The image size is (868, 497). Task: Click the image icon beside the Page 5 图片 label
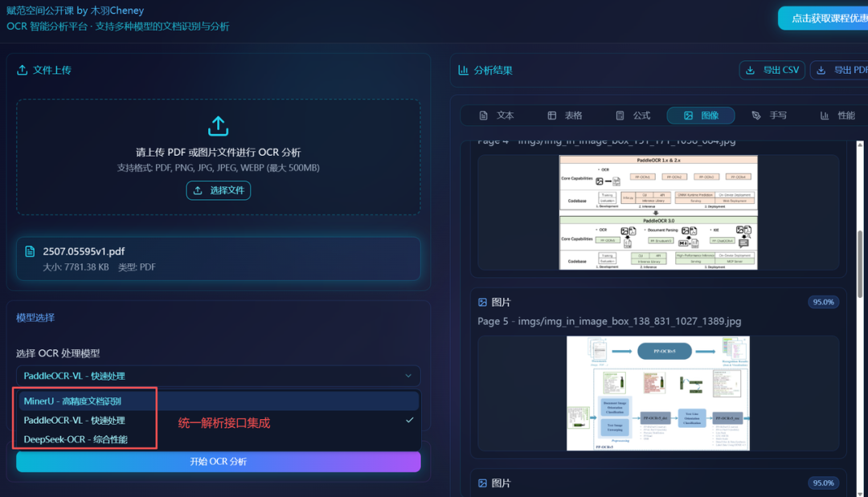tap(484, 302)
